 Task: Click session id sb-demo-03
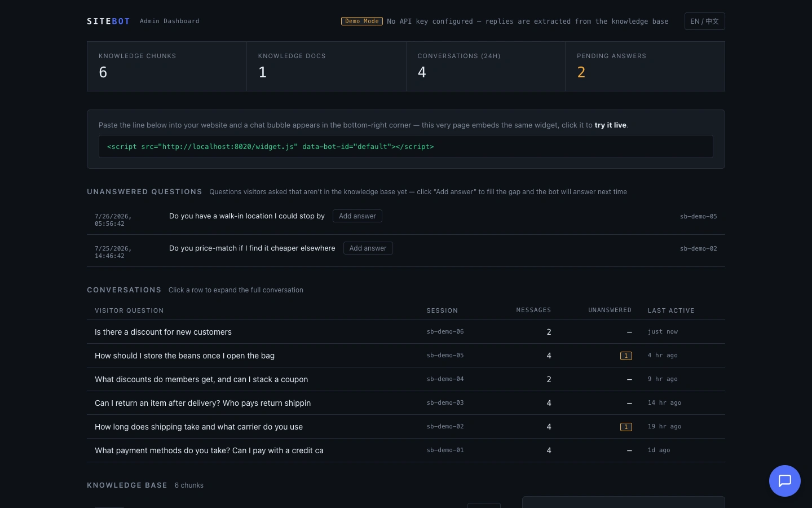point(445,403)
